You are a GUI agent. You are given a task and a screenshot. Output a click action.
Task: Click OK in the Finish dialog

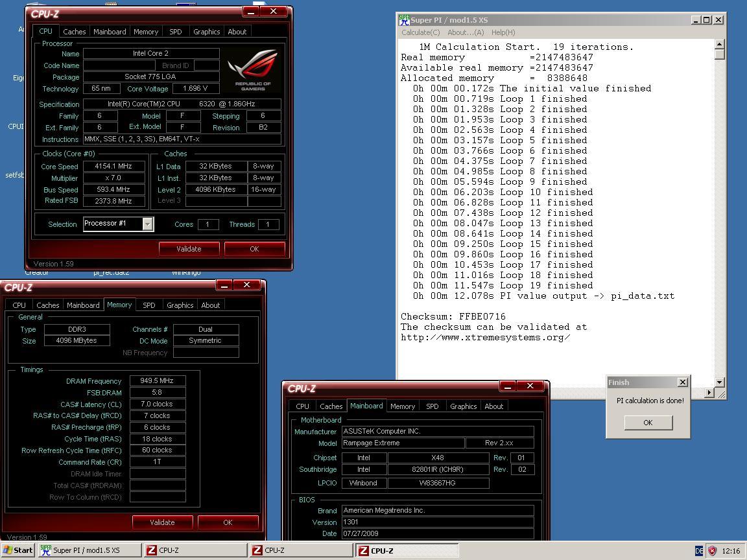coord(648,423)
